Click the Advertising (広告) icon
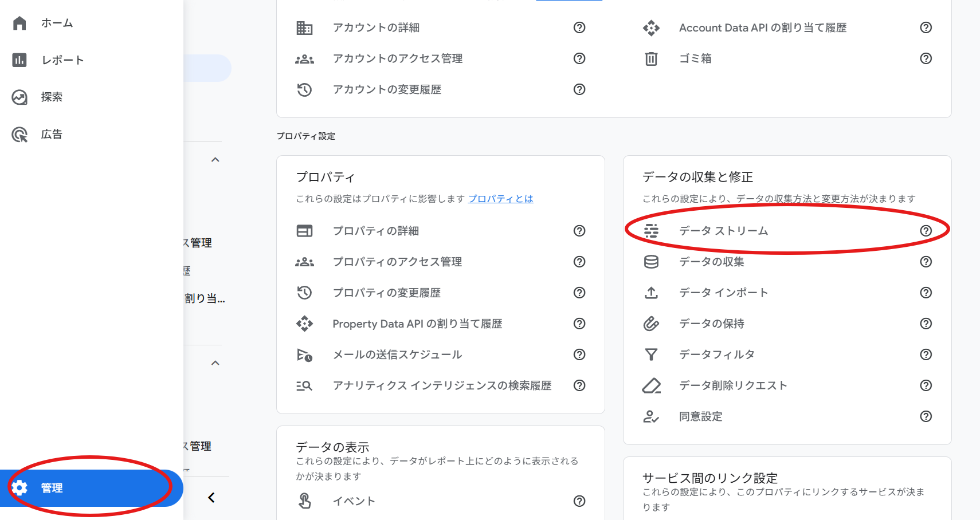Screen dimensions: 980x520 coord(19,135)
